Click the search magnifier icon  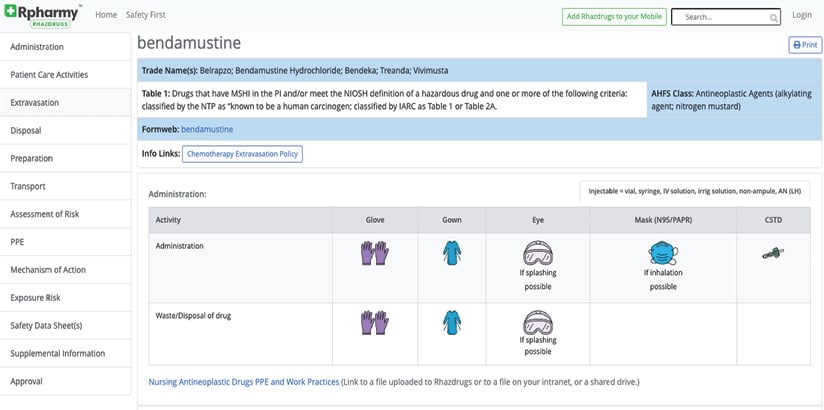coord(774,18)
